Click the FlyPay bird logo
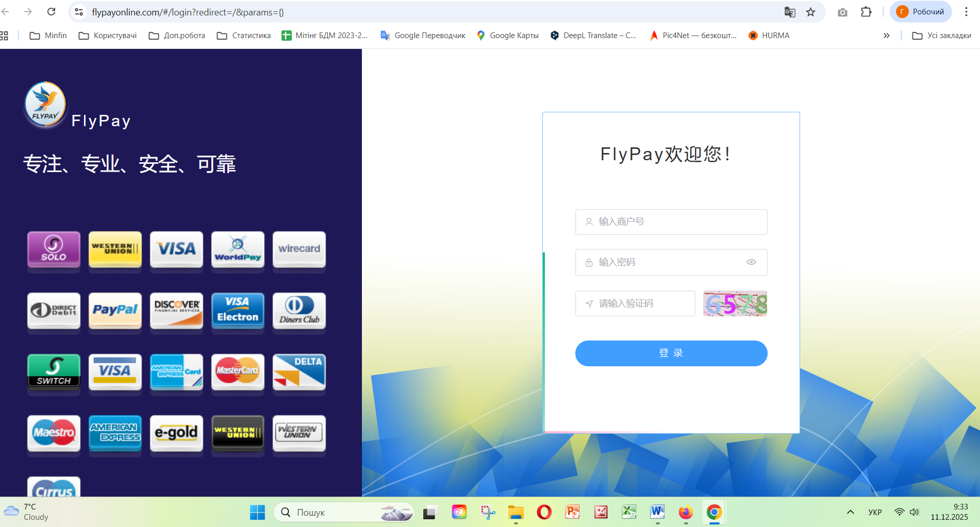 (45, 105)
